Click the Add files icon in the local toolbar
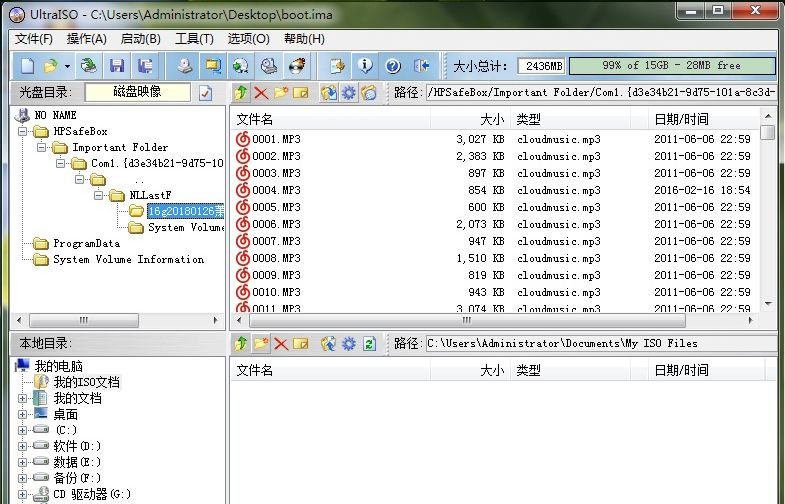The image size is (785, 504). [x=329, y=344]
